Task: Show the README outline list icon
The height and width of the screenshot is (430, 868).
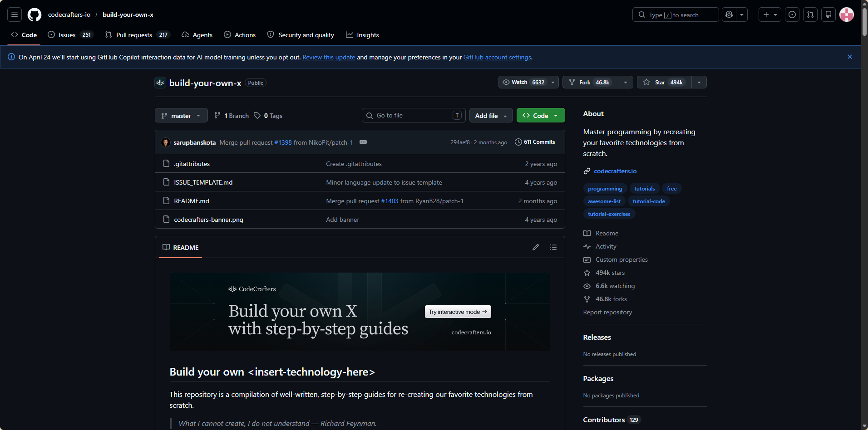Action: pyautogui.click(x=553, y=247)
